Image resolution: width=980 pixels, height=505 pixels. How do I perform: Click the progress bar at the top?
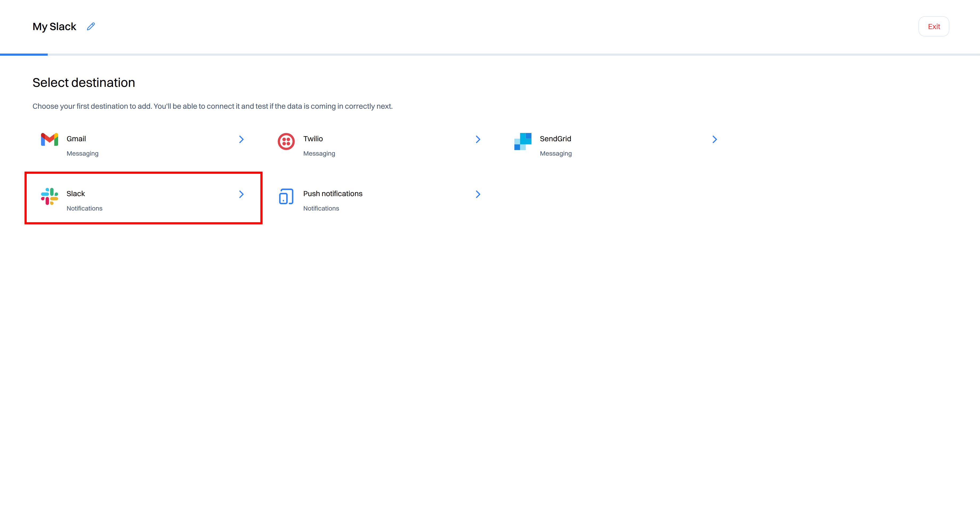(x=490, y=54)
